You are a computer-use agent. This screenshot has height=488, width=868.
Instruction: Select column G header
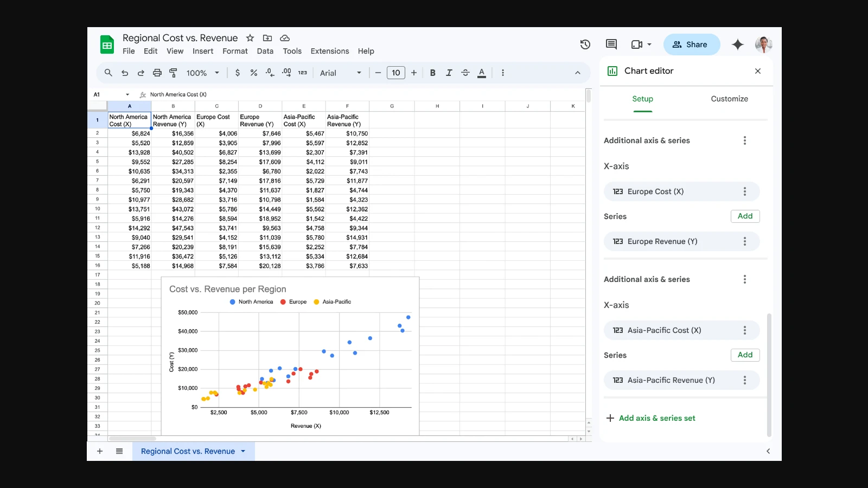(x=392, y=106)
